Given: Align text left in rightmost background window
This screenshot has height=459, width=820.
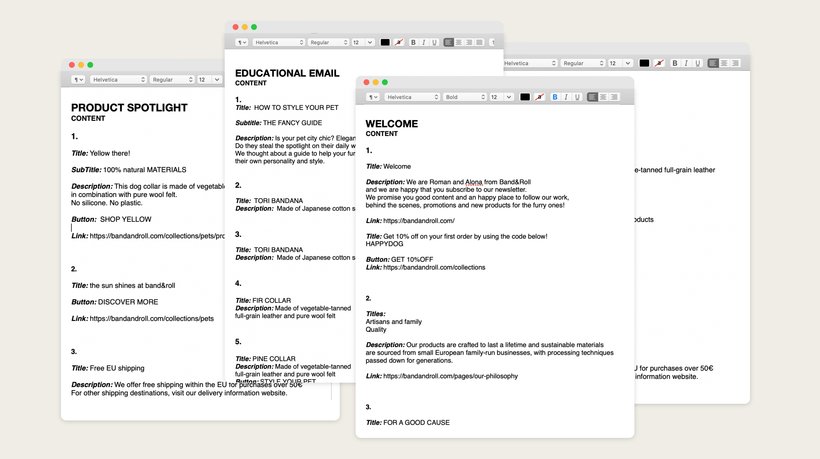Looking at the screenshot, I should pyautogui.click(x=713, y=63).
